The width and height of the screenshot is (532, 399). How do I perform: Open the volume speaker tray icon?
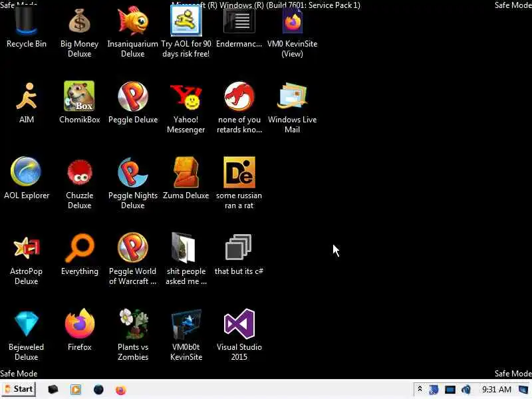466,390
